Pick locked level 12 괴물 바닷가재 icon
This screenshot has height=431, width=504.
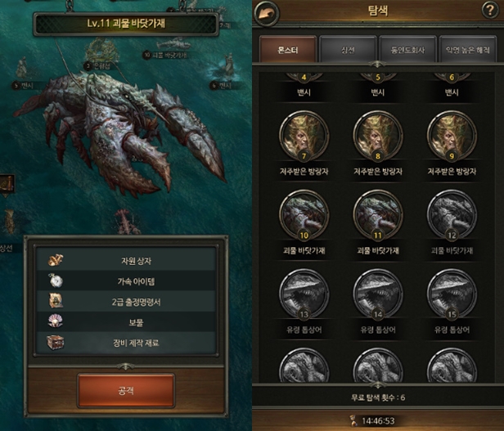(x=452, y=216)
